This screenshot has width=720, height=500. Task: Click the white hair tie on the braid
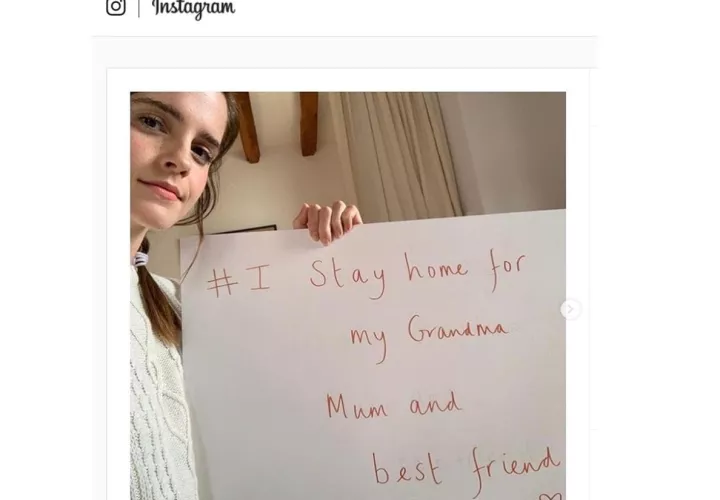click(141, 259)
